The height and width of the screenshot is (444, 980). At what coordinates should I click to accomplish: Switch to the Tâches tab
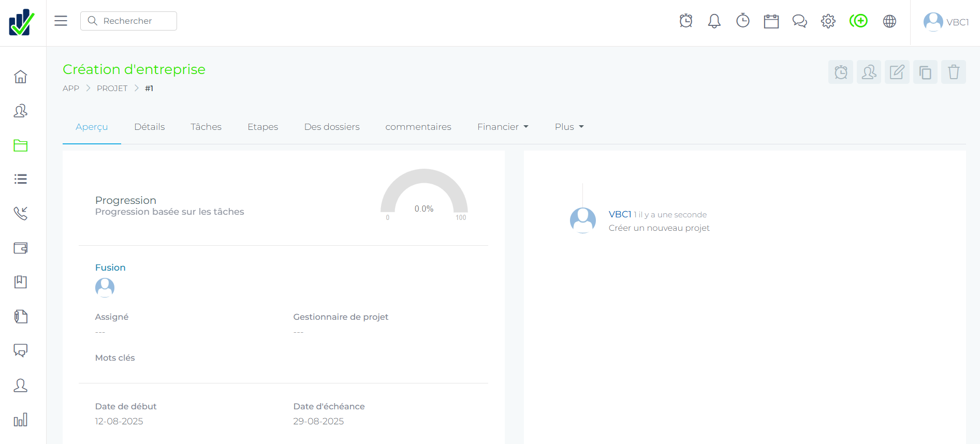tap(206, 127)
